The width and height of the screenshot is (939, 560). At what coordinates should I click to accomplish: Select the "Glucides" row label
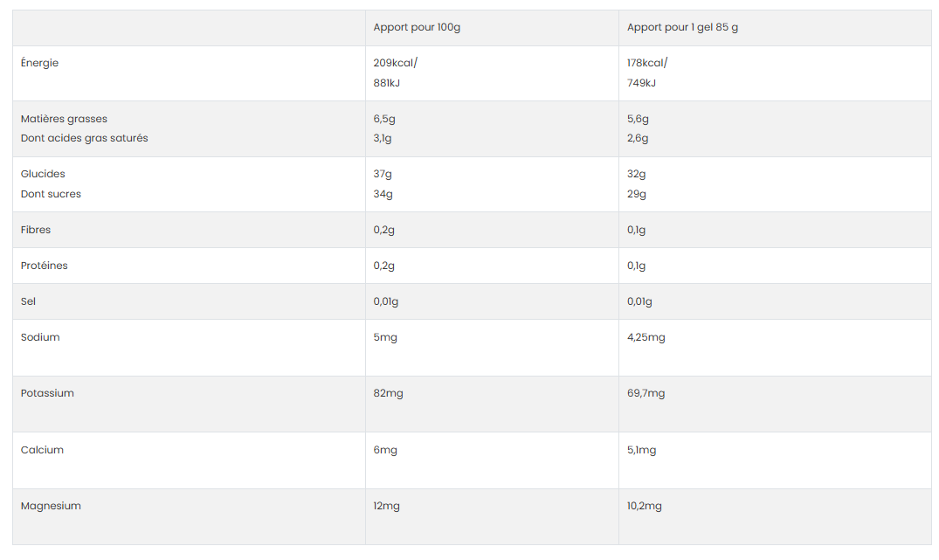pyautogui.click(x=43, y=174)
